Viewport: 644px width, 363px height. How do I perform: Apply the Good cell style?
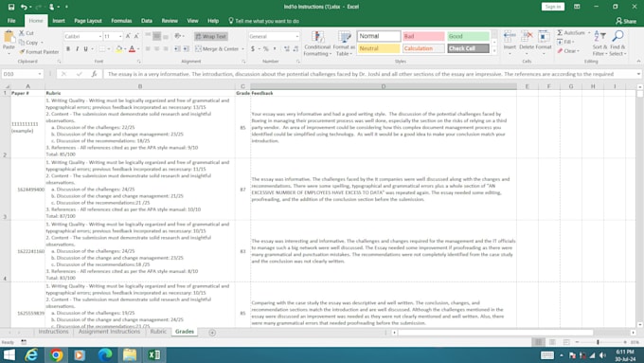point(468,36)
